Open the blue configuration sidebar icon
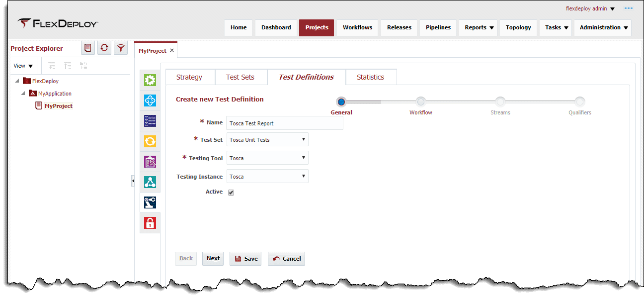 (150, 100)
